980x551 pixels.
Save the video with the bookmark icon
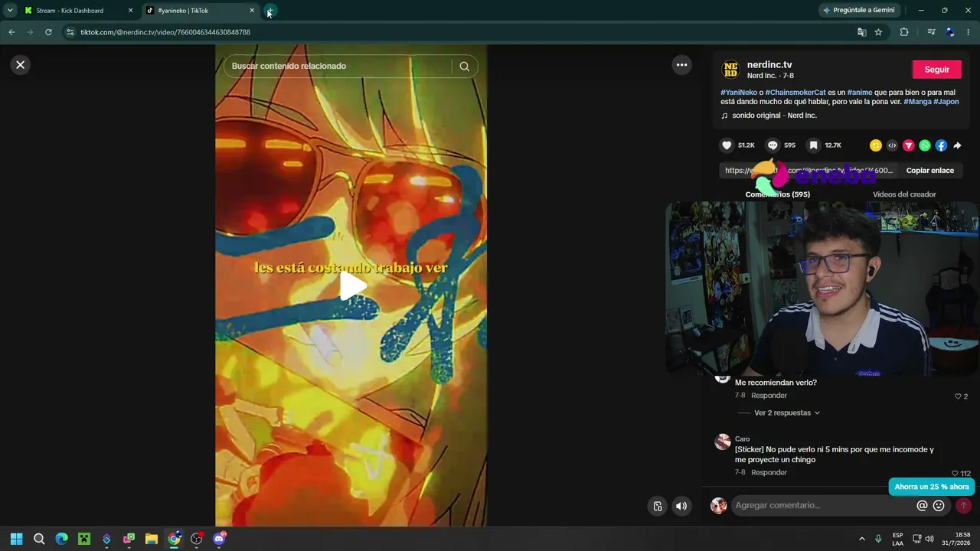[813, 145]
